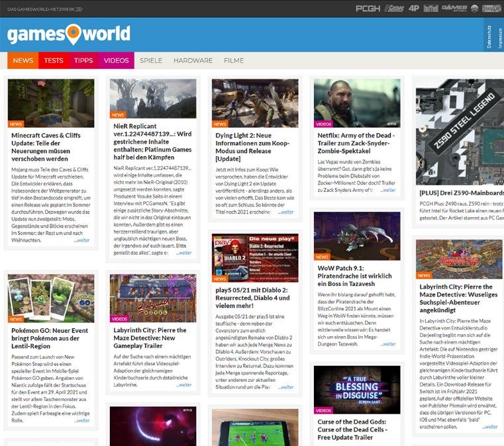
Task: Open the SPIELE menu item
Action: (151, 60)
